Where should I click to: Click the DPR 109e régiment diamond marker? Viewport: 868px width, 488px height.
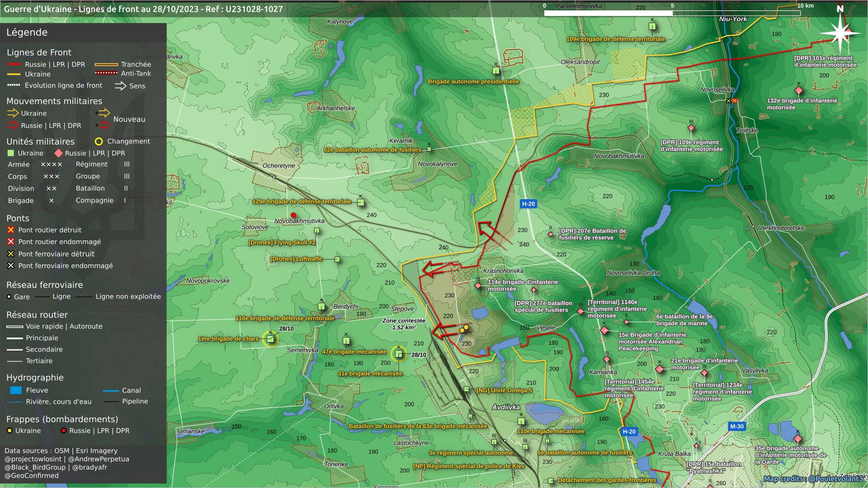(x=691, y=128)
